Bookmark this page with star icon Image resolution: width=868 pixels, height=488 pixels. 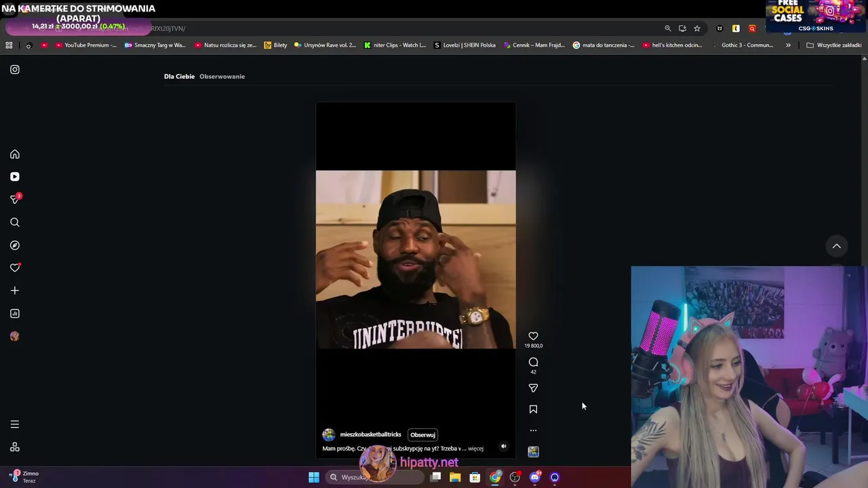tap(697, 28)
